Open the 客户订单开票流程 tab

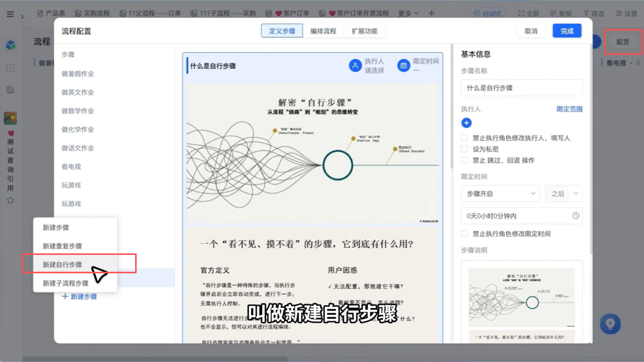point(354,13)
